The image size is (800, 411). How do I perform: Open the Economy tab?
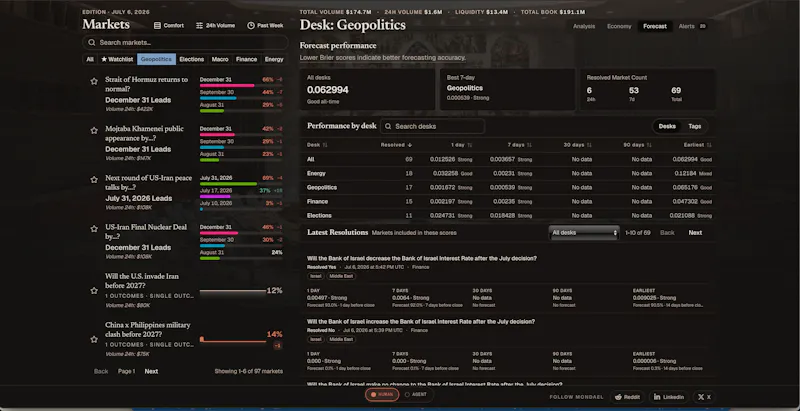pos(619,27)
